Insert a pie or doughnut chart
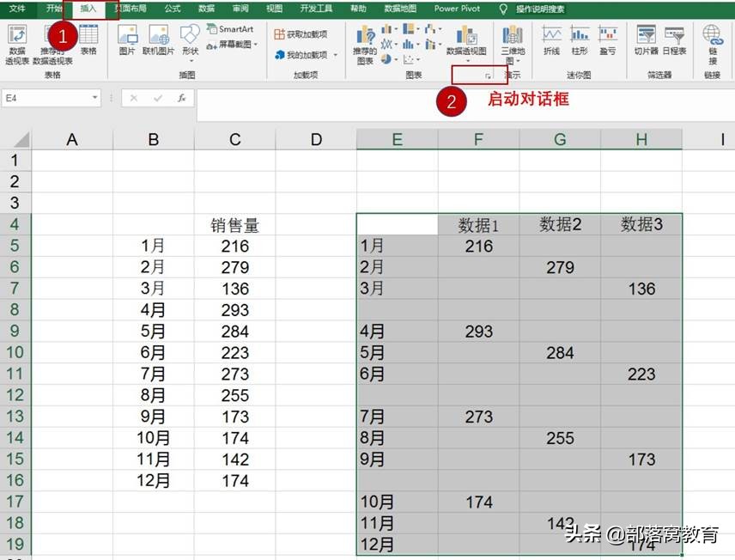This screenshot has width=735, height=560. 388,59
